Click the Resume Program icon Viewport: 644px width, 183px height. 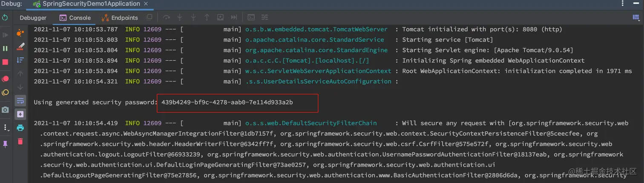click(5, 35)
